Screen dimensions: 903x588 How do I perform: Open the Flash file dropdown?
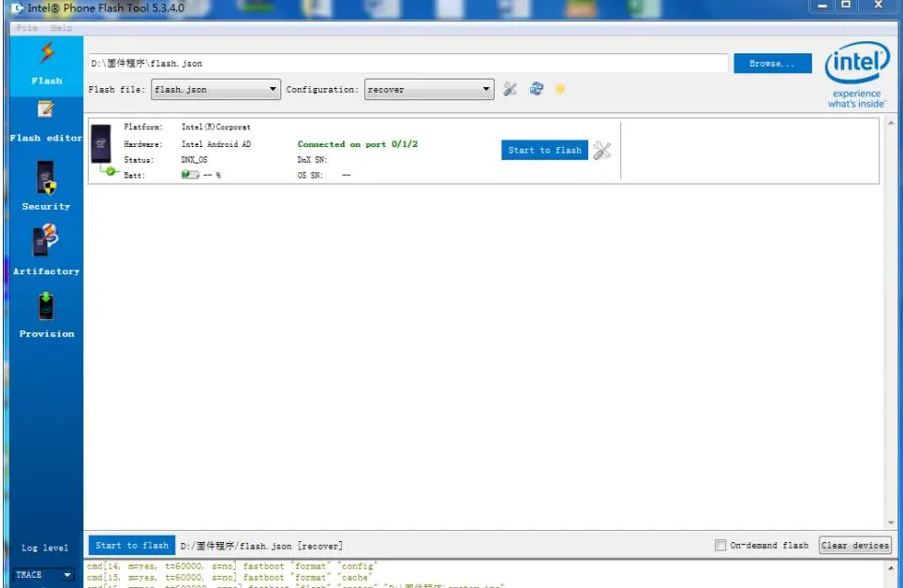pyautogui.click(x=216, y=89)
